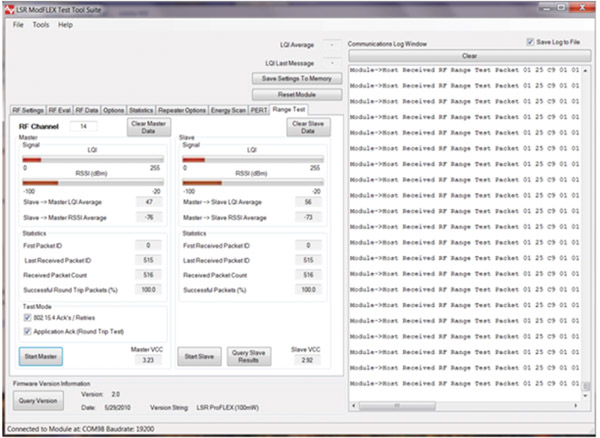
Task: Click log horizontal scrollbar thumb
Action: (x=396, y=405)
